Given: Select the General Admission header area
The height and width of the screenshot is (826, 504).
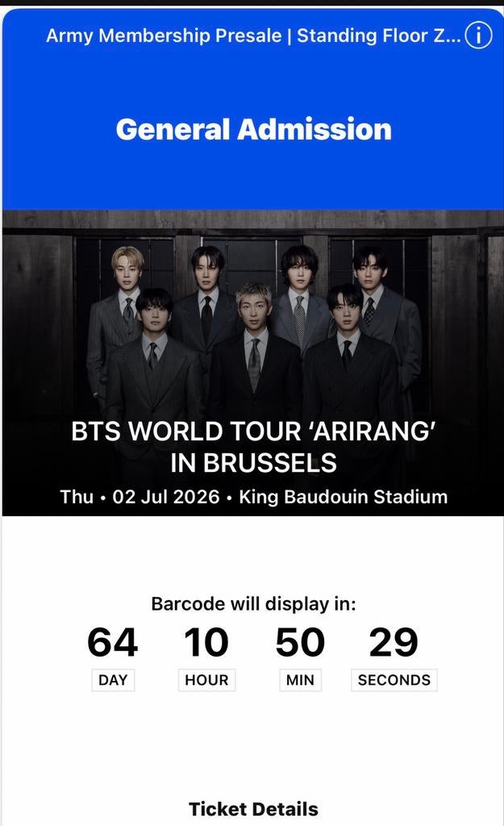Looking at the screenshot, I should pyautogui.click(x=252, y=128).
